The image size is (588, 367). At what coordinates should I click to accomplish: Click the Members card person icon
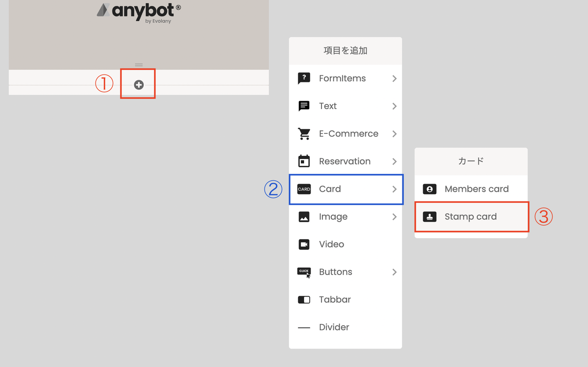[x=430, y=189]
